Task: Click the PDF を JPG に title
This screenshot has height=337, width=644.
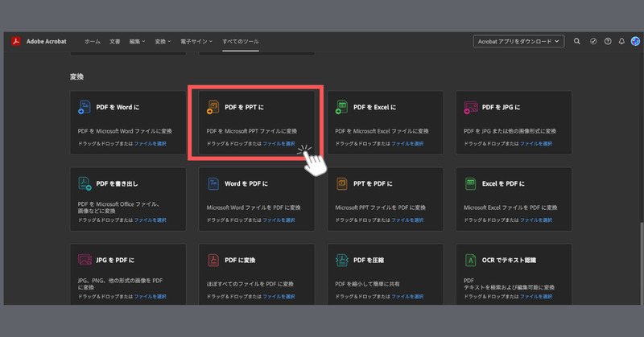Action: click(x=501, y=107)
